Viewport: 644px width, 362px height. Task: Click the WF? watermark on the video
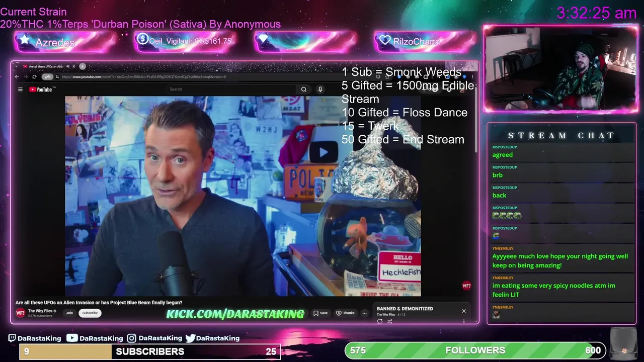coord(466,286)
